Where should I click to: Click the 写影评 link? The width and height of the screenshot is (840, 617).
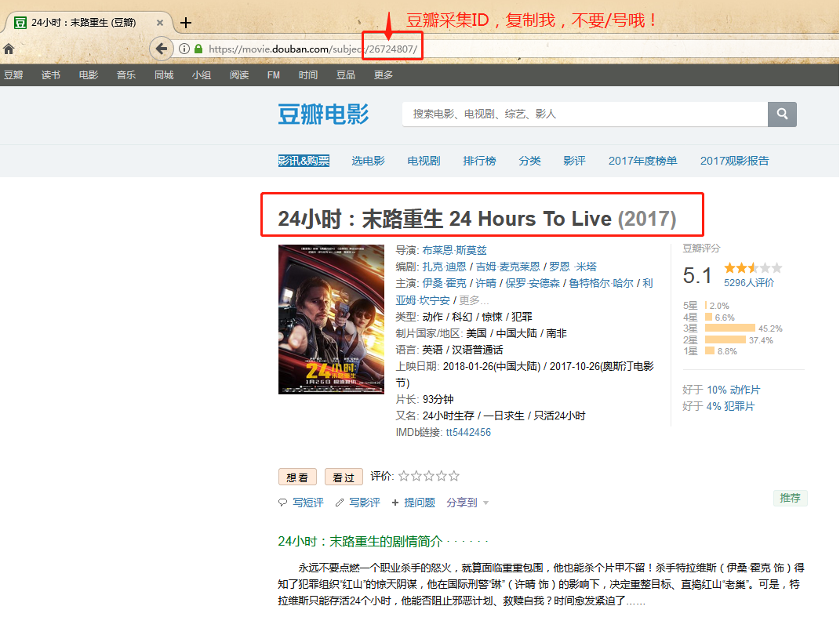[x=364, y=503]
